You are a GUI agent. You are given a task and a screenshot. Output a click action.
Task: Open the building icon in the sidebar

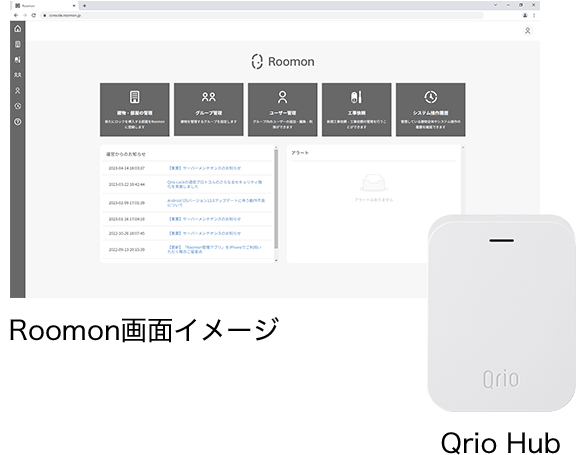(18, 44)
